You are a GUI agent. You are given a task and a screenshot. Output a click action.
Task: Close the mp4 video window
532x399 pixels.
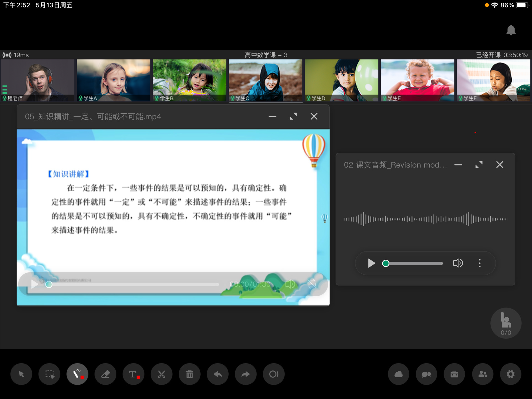[x=314, y=116]
